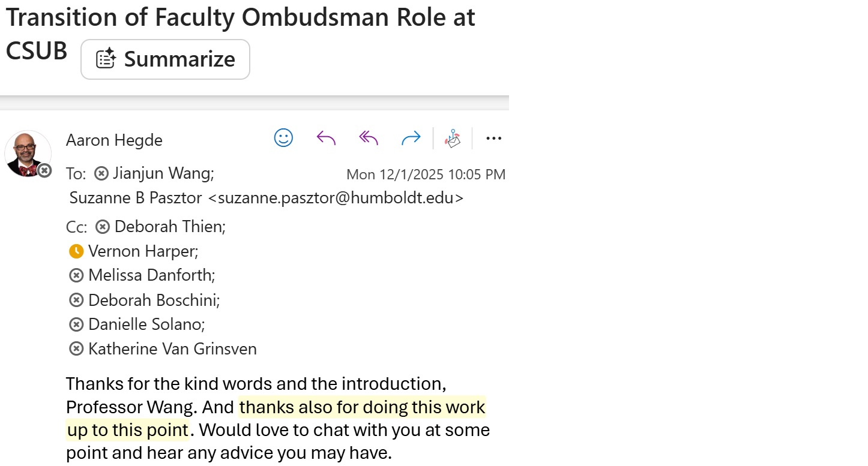Viewport: 868px width, 466px height.
Task: Click the Summarize button
Action: click(x=165, y=59)
